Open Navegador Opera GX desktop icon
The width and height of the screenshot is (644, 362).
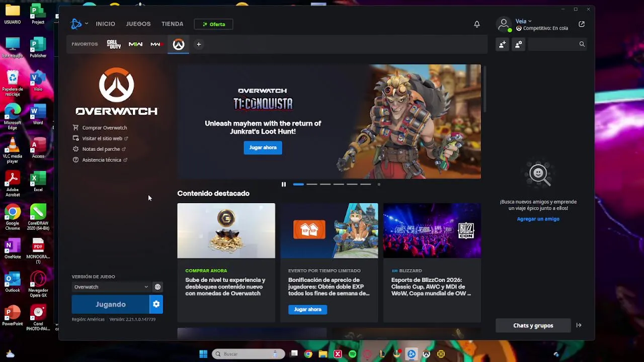point(38,284)
